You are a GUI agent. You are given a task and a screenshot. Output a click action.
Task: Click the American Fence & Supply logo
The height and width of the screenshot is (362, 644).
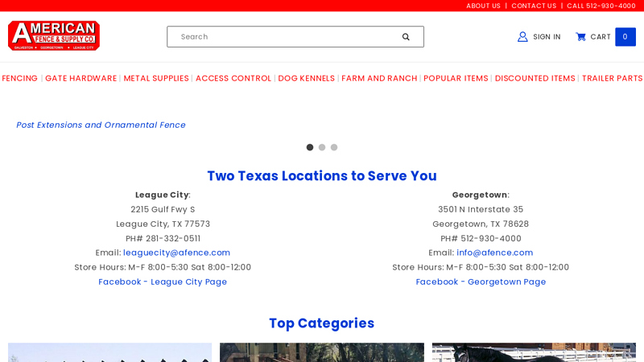pyautogui.click(x=54, y=35)
